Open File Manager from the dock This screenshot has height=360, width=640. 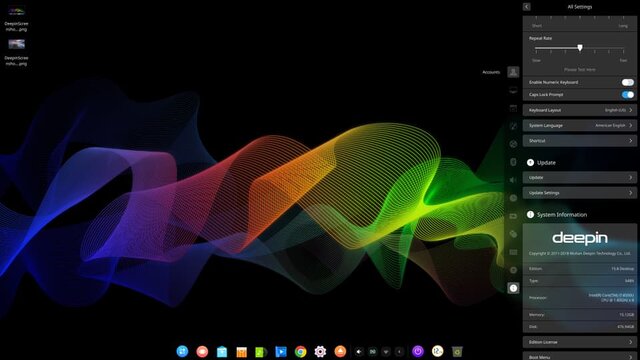(x=222, y=351)
